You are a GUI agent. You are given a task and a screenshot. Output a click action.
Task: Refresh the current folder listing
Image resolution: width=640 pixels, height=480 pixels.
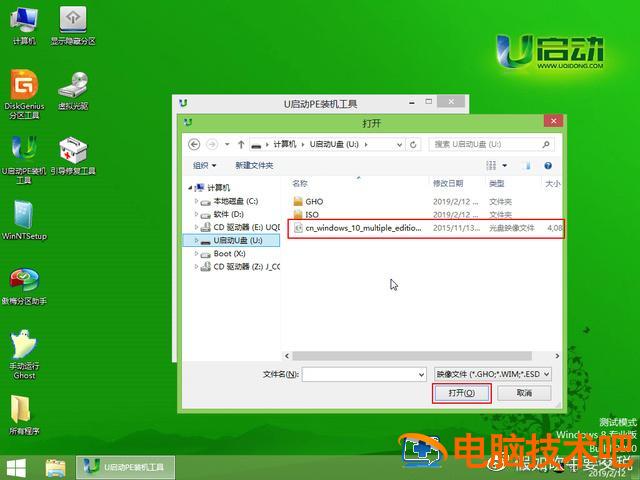tap(413, 144)
